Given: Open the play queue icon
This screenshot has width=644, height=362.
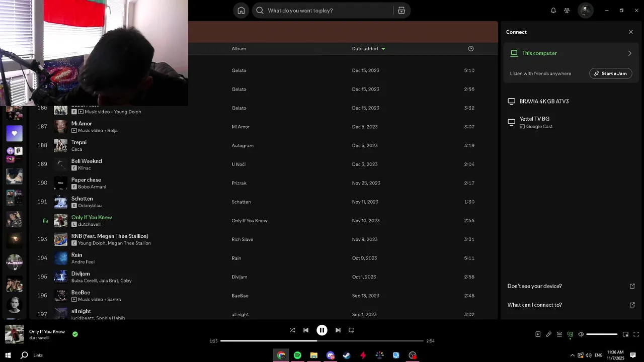Looking at the screenshot, I should (x=559, y=334).
